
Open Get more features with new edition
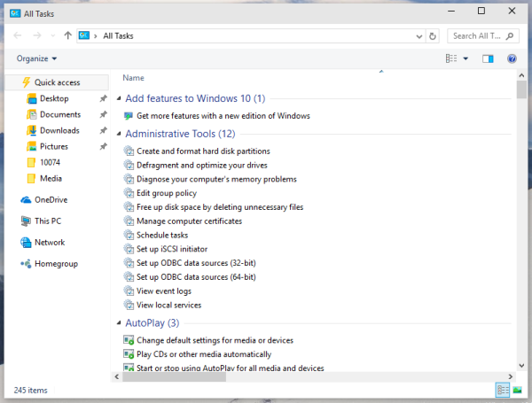pos(223,116)
